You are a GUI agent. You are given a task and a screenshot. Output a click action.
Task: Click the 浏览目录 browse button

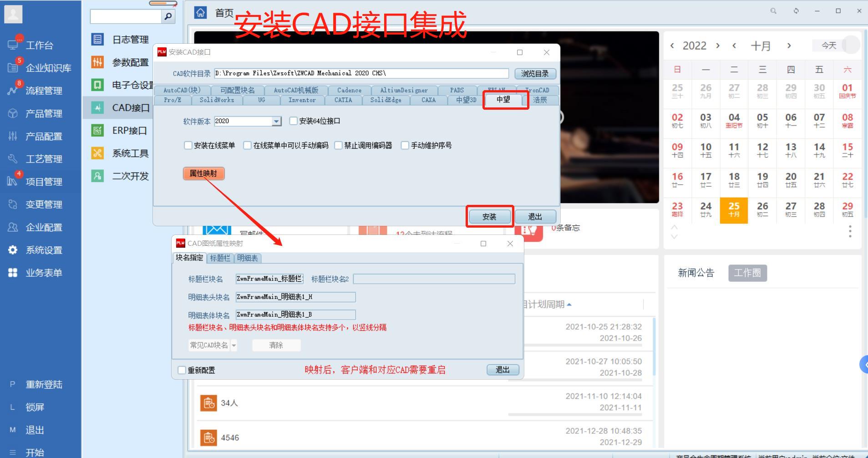coord(535,73)
